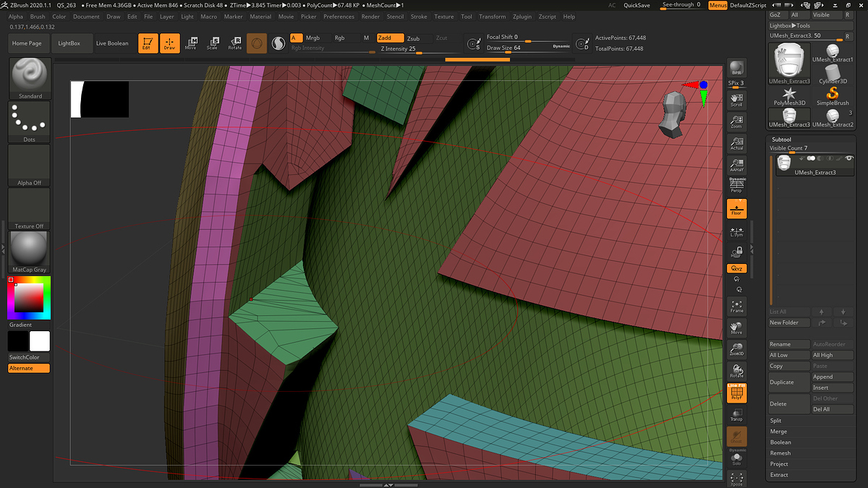This screenshot has height=488, width=868.
Task: Switch to the Scale tool
Action: 213,43
